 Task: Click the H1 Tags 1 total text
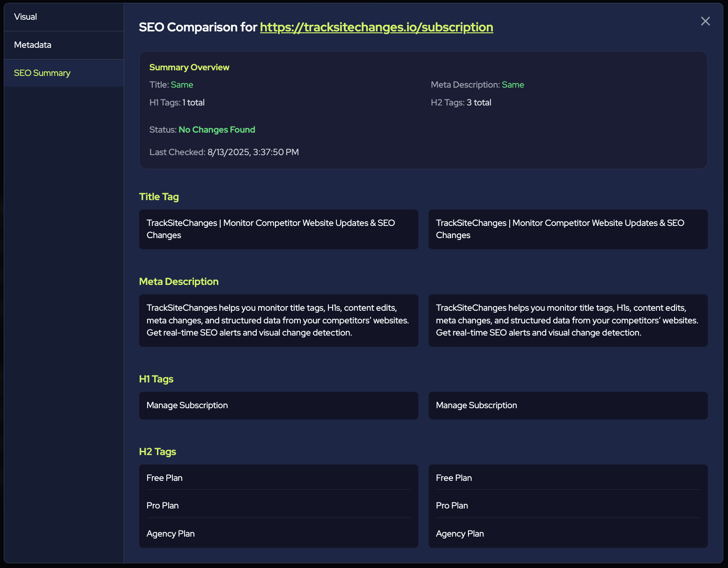click(x=177, y=103)
